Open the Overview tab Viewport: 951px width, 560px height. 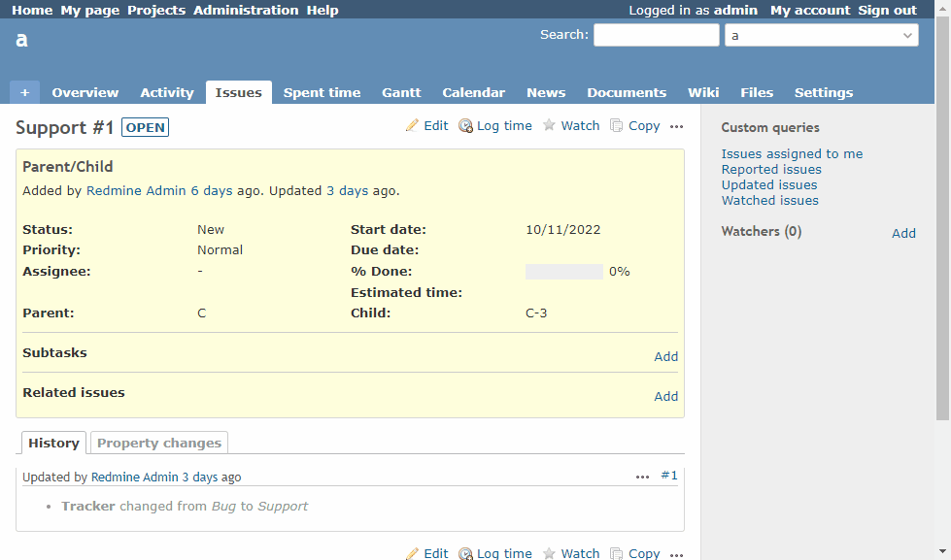(x=85, y=92)
